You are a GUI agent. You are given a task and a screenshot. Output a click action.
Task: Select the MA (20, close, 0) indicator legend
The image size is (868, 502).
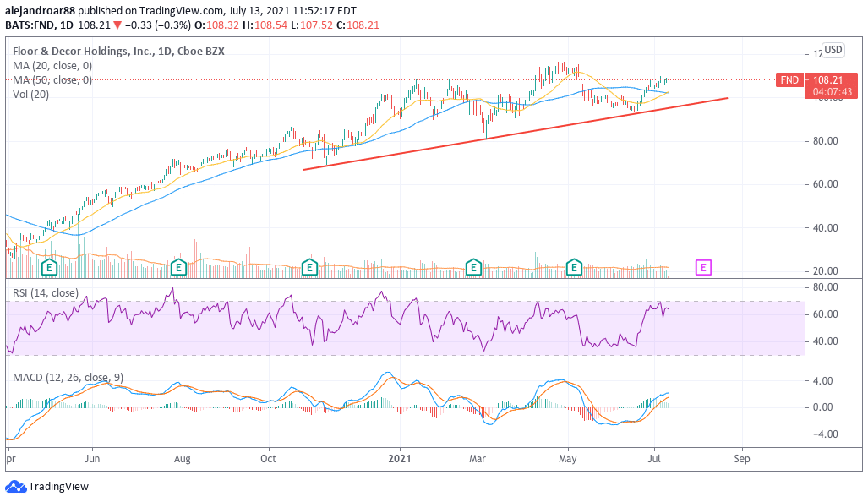point(52,66)
